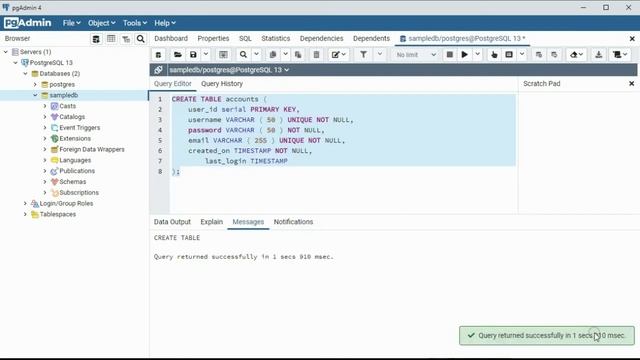The image size is (640, 360).
Task: Collapse PostgreSQL 13 tree node
Action: click(x=16, y=63)
